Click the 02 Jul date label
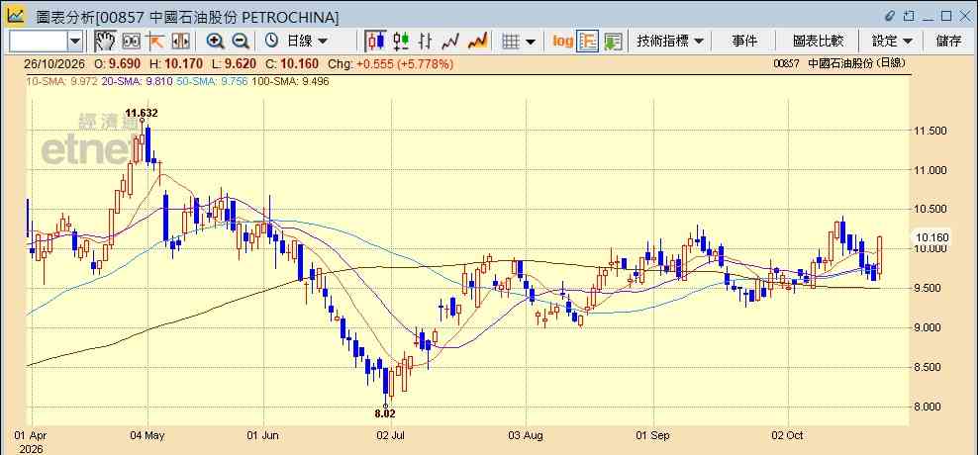The width and height of the screenshot is (980, 455). [x=391, y=435]
